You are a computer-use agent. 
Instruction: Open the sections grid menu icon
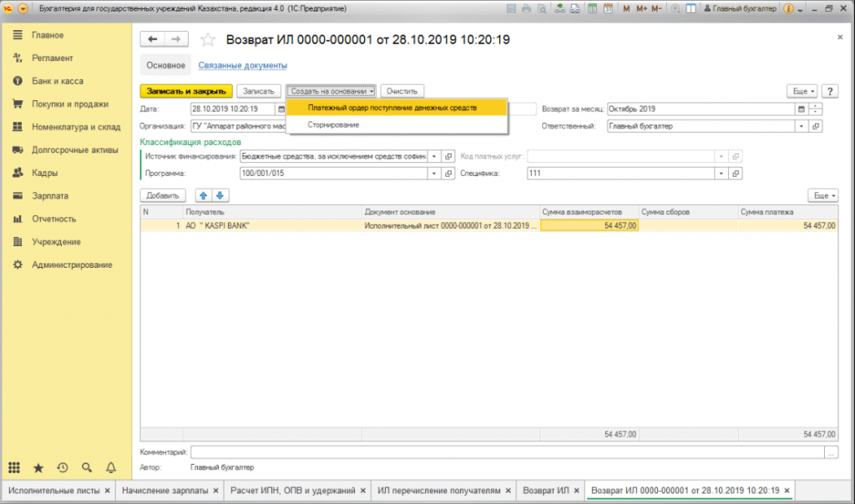[14, 467]
